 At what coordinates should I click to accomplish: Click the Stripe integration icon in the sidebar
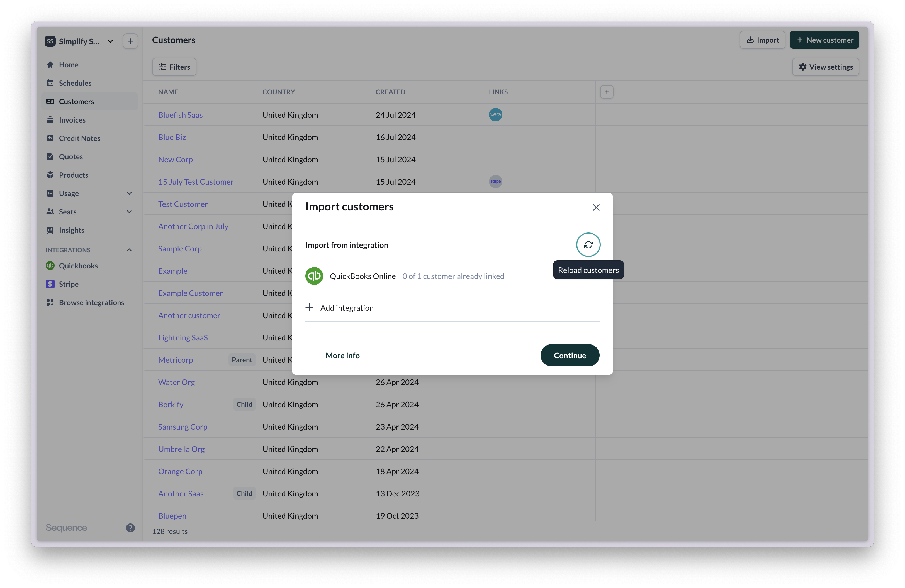point(50,284)
